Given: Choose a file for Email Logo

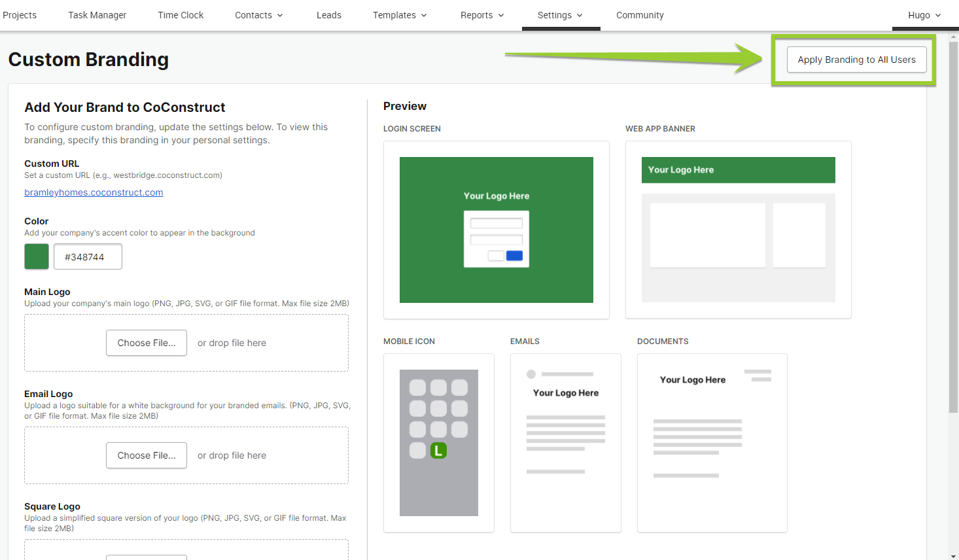Looking at the screenshot, I should pyautogui.click(x=147, y=455).
